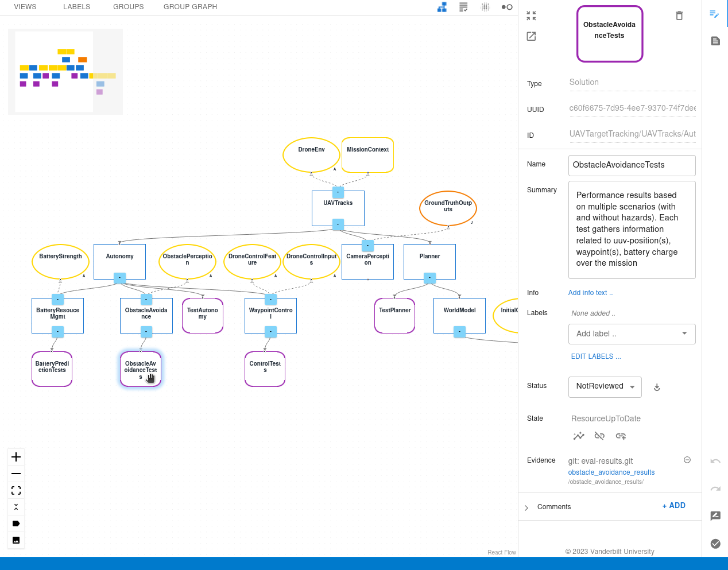Click the redo arrow in the right rail

coord(715,488)
